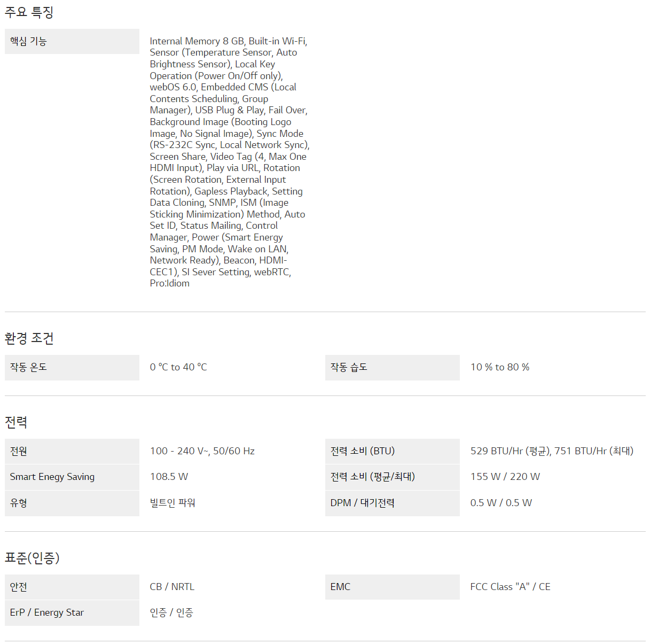Click the 주요 특징 section heading
The width and height of the screenshot is (650, 644).
click(29, 12)
